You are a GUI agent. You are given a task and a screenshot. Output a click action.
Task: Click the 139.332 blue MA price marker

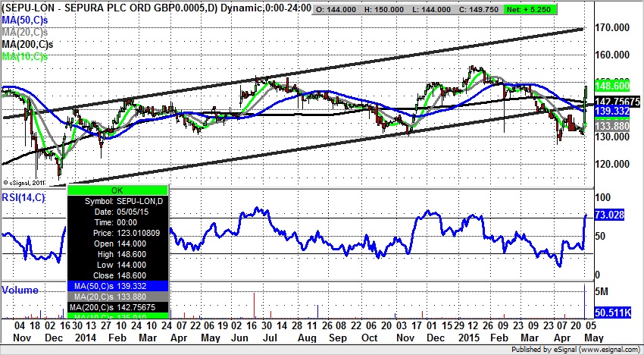pos(614,112)
